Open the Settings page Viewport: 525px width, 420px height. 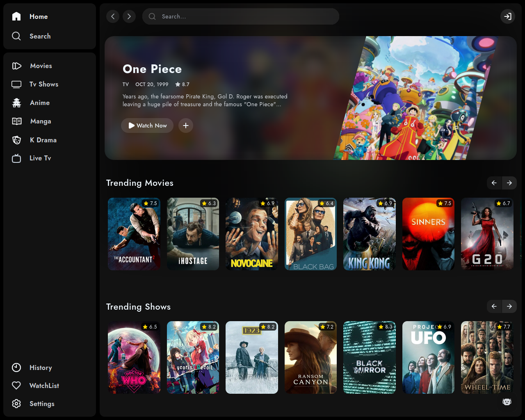coord(42,404)
